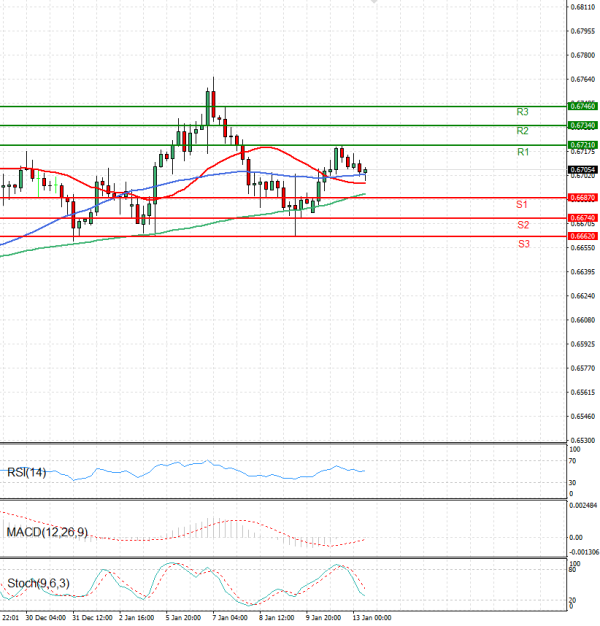
Task: Select the 0.67210 green price tag
Action: 582,145
